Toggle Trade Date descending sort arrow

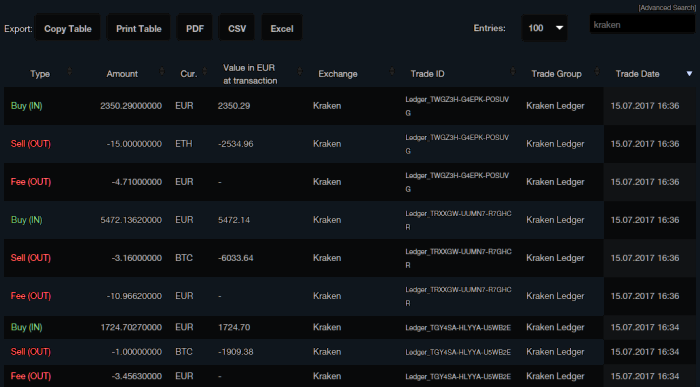click(689, 74)
